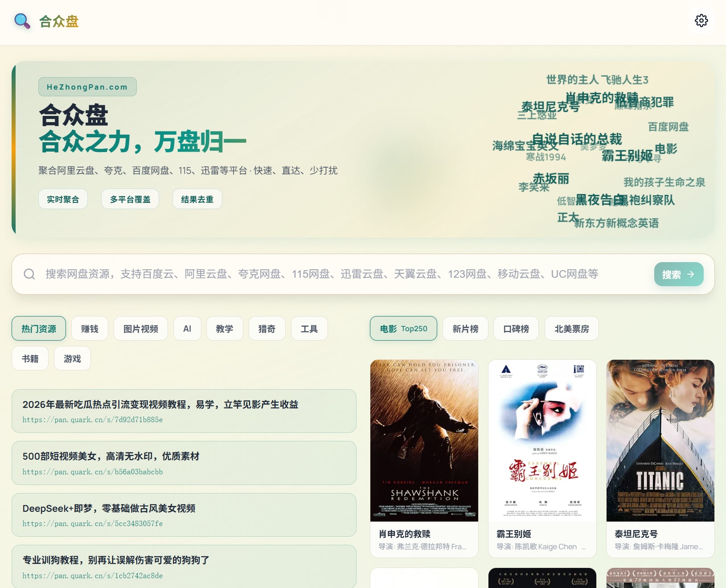Click the 自说自话的总裁 tag in word cloud
The height and width of the screenshot is (588, 726).
577,139
